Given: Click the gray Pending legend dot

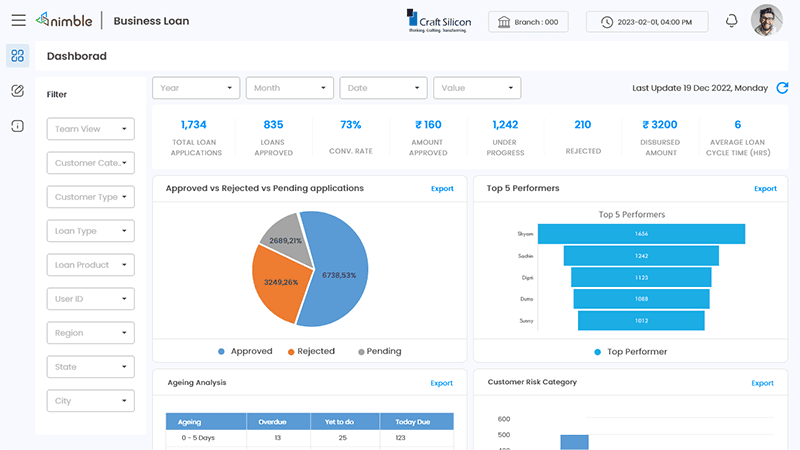Looking at the screenshot, I should (x=361, y=352).
